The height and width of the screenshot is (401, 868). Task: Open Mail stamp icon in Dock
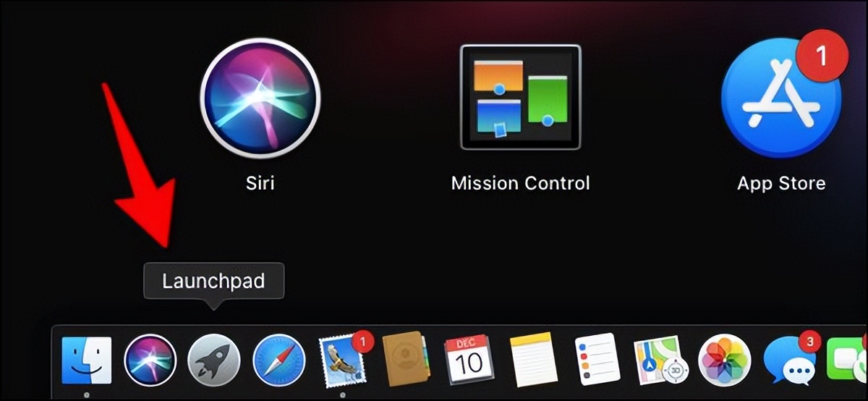tap(344, 359)
